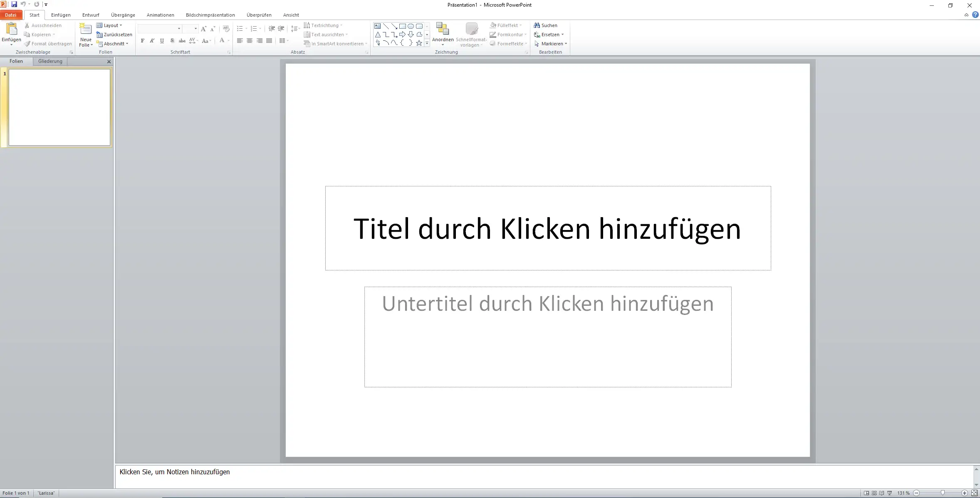The height and width of the screenshot is (498, 980).
Task: Click the zoom slider handle
Action: 943,493
